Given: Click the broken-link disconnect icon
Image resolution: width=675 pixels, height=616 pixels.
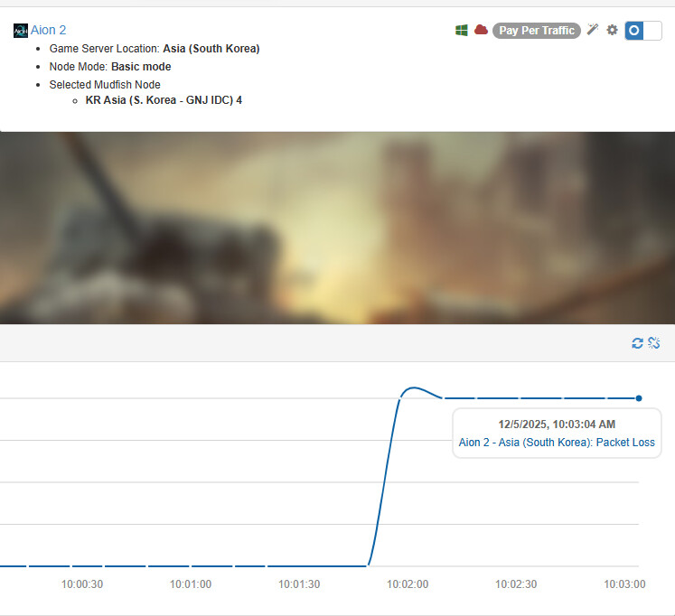Looking at the screenshot, I should coord(654,343).
